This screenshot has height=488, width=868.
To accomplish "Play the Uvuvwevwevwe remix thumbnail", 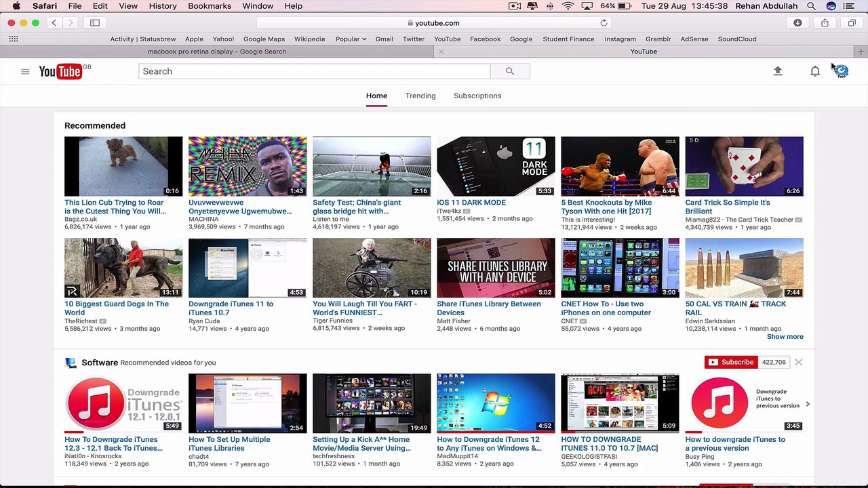I will pos(248,166).
